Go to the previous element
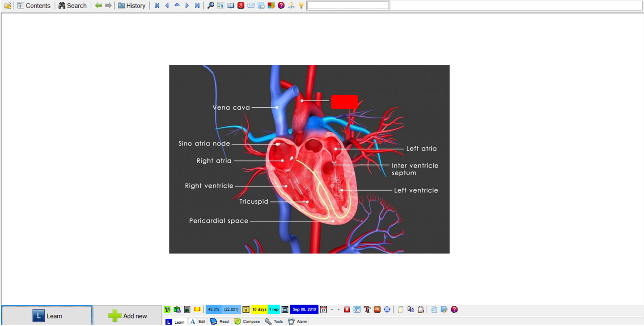644x326 pixels. tap(167, 6)
